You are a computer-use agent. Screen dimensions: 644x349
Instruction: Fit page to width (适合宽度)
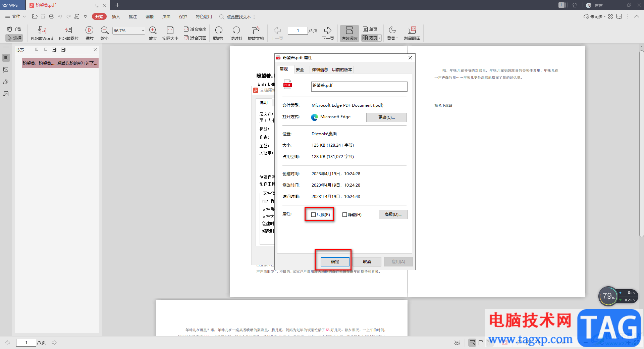[195, 29]
